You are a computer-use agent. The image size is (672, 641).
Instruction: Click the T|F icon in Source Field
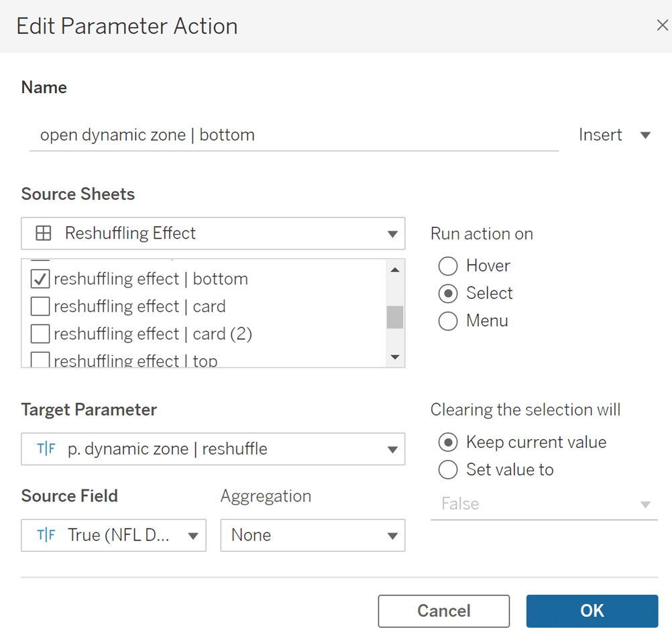(x=46, y=535)
